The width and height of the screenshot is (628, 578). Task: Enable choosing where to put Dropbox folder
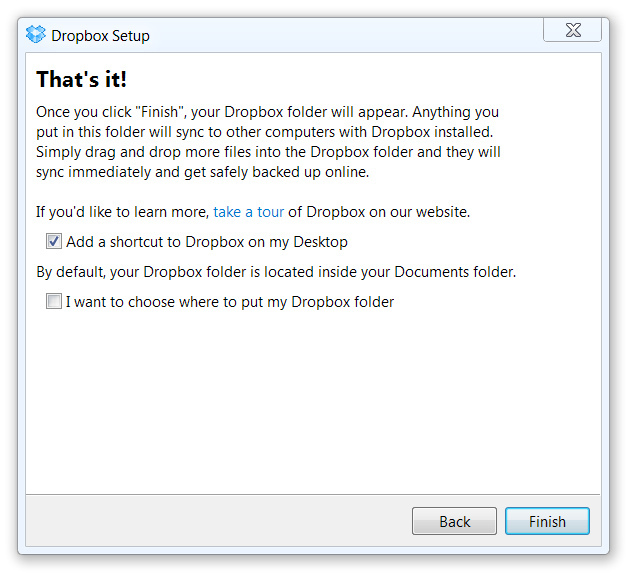pos(54,301)
